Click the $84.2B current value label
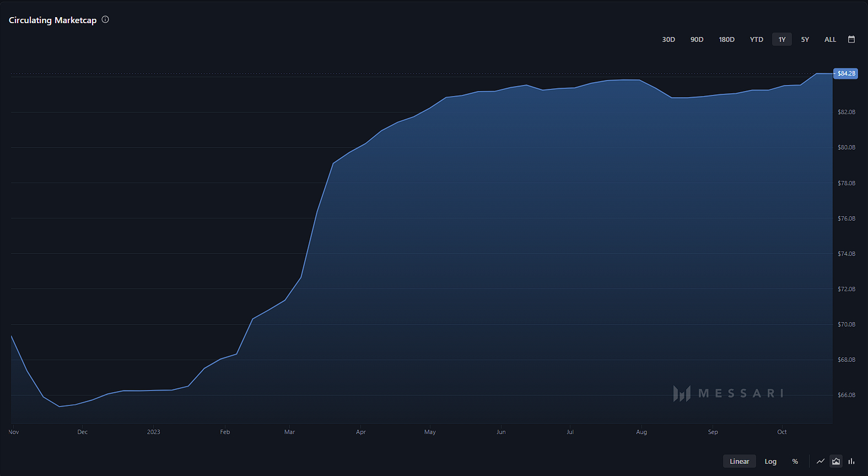The height and width of the screenshot is (476, 868). (846, 73)
